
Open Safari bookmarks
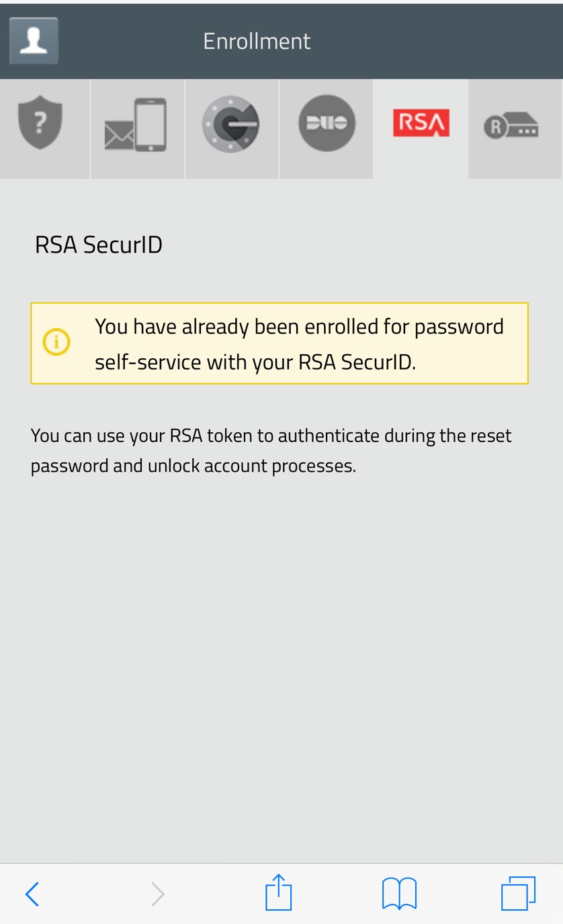pos(399,894)
